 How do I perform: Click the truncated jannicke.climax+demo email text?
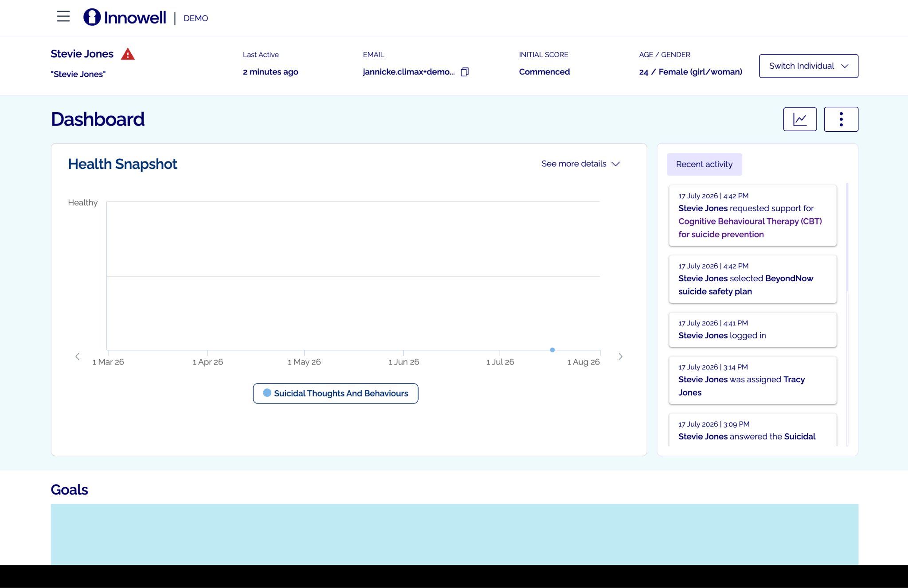[x=409, y=72]
